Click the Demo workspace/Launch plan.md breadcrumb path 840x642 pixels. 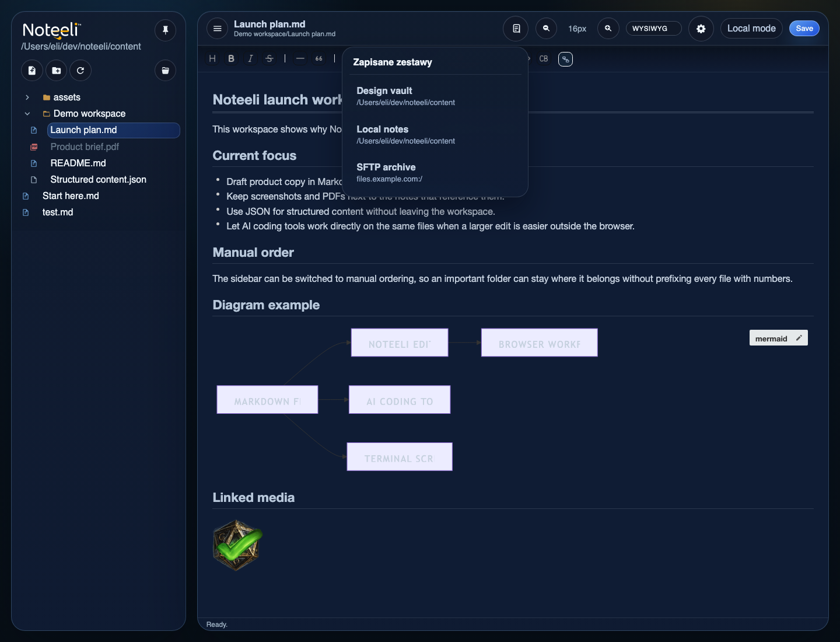285,34
